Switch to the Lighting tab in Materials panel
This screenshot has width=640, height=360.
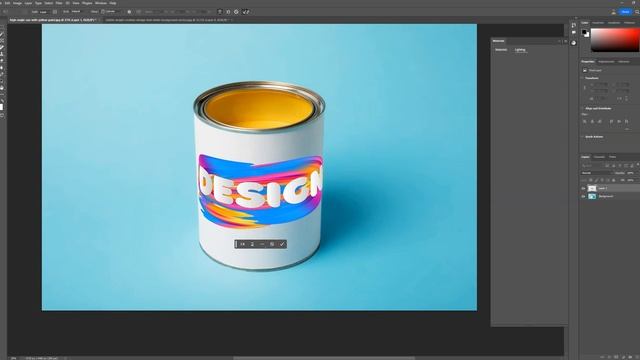[520, 50]
